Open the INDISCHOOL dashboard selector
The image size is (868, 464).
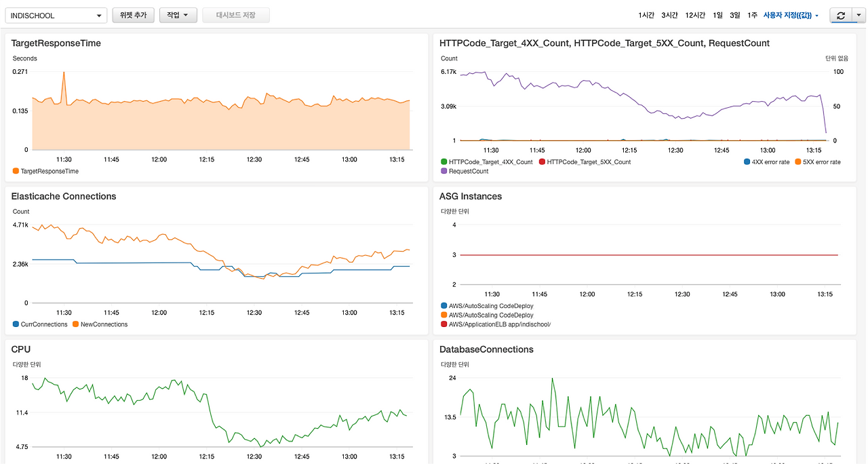coord(56,16)
